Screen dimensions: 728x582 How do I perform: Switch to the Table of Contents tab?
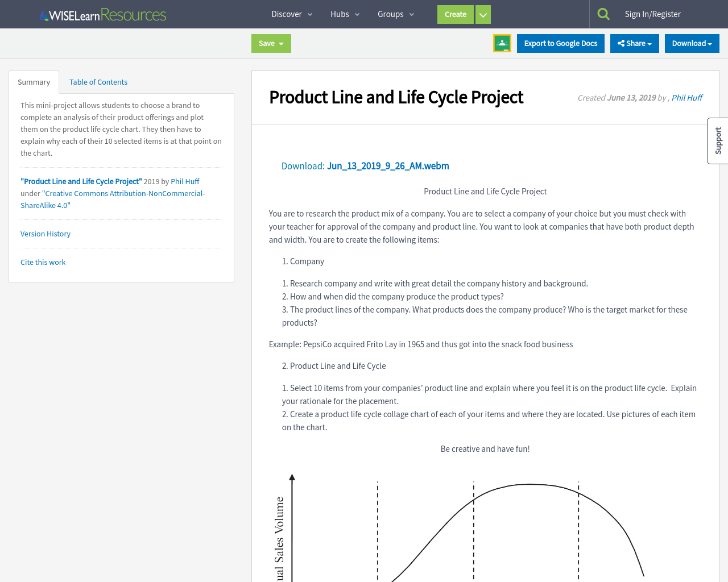[98, 82]
